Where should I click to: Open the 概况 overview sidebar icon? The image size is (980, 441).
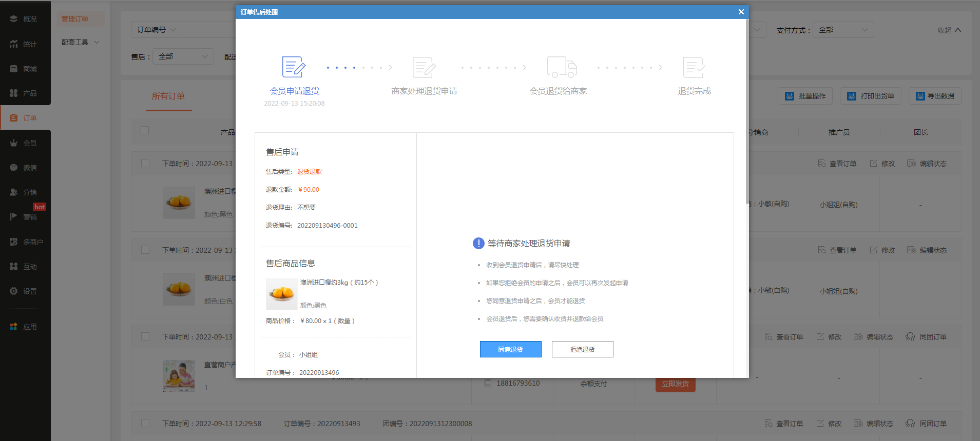point(14,19)
